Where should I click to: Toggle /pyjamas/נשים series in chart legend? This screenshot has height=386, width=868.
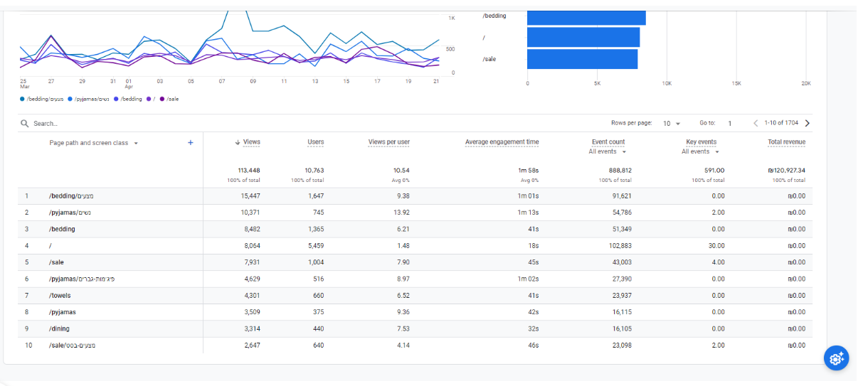88,99
